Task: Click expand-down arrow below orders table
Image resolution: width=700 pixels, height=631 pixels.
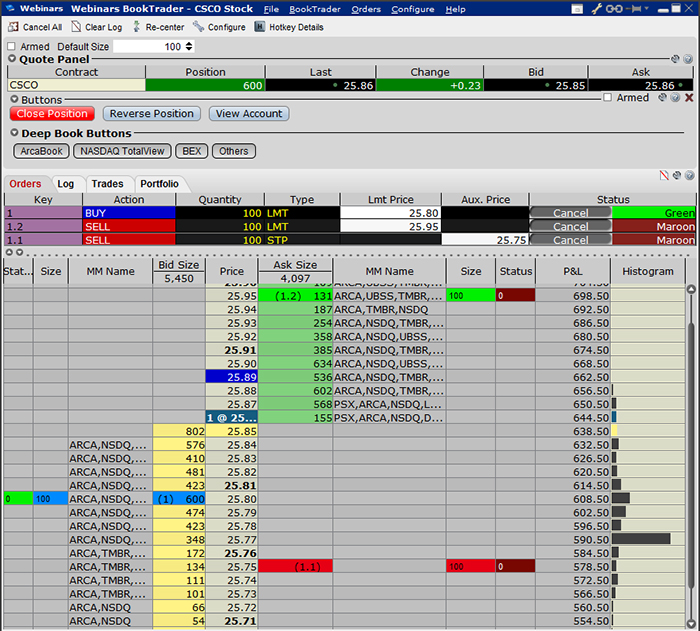Action: click(19, 252)
